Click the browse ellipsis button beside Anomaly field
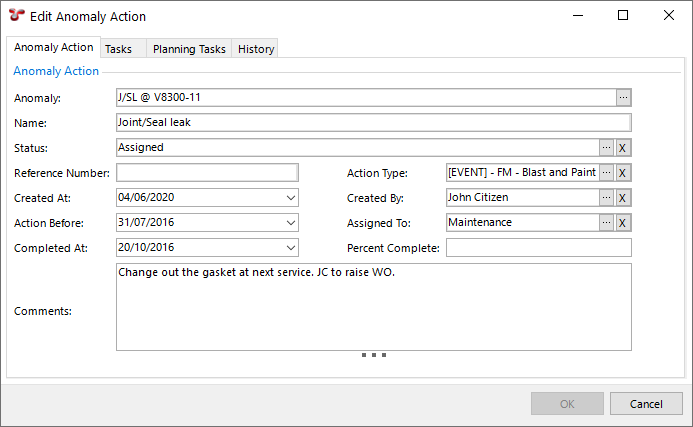 (623, 98)
